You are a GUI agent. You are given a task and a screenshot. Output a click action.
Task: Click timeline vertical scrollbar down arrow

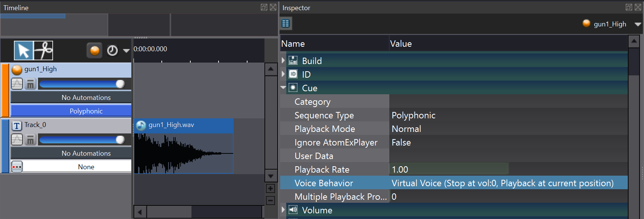(x=271, y=176)
